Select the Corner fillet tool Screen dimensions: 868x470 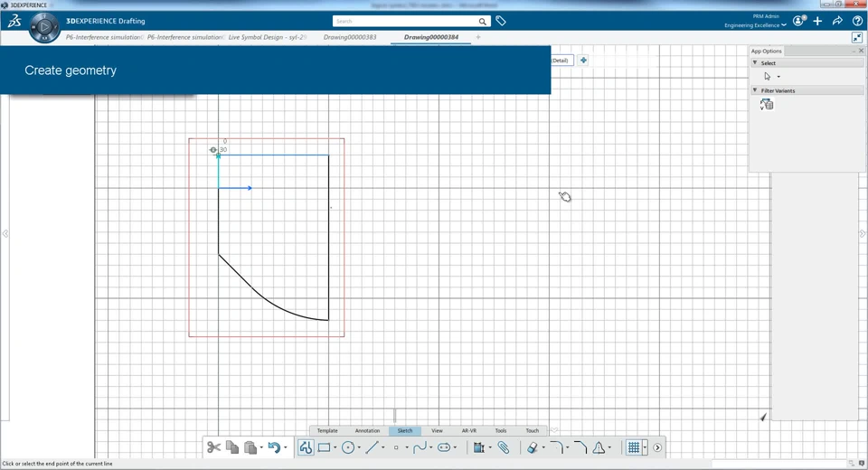tap(556, 447)
